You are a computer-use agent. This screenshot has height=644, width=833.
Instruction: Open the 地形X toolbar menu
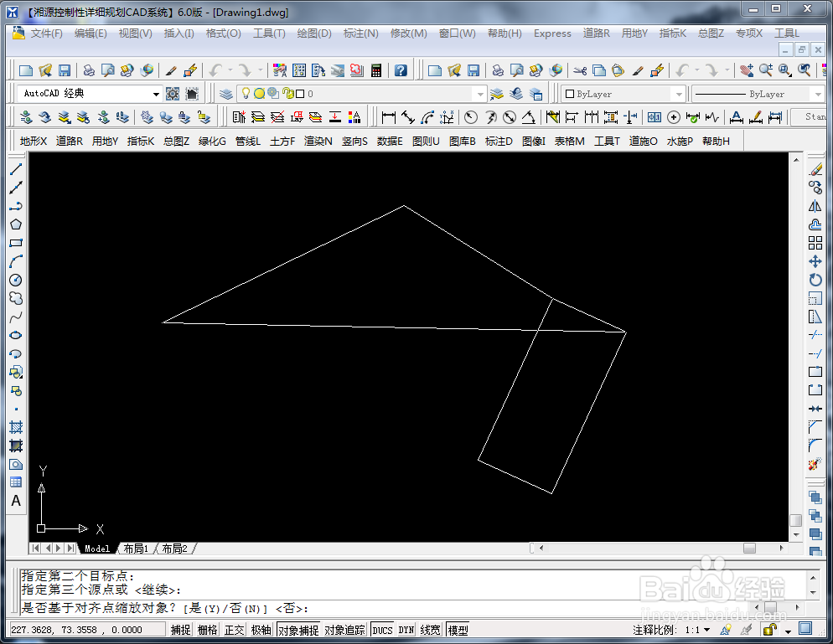(x=34, y=142)
